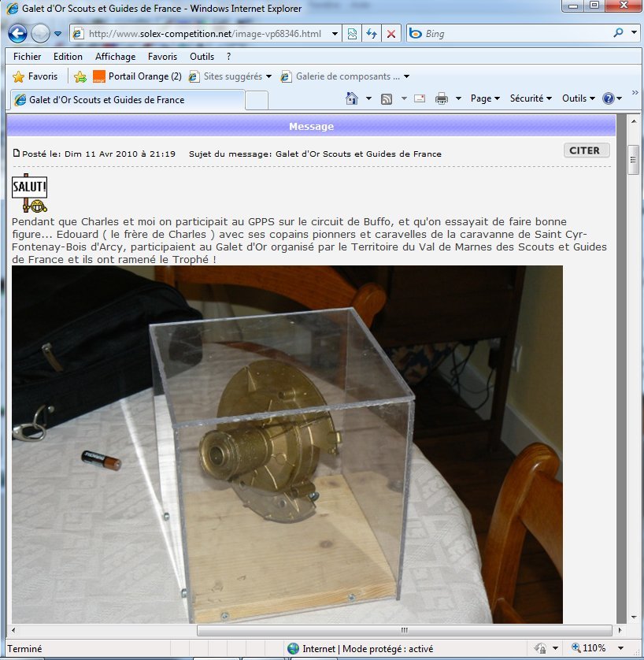
Task: Click the SALUT! smiley image
Action: (x=29, y=192)
